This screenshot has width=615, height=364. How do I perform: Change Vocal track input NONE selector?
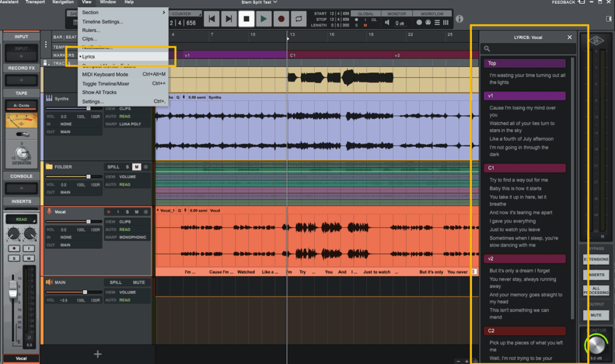(66, 237)
